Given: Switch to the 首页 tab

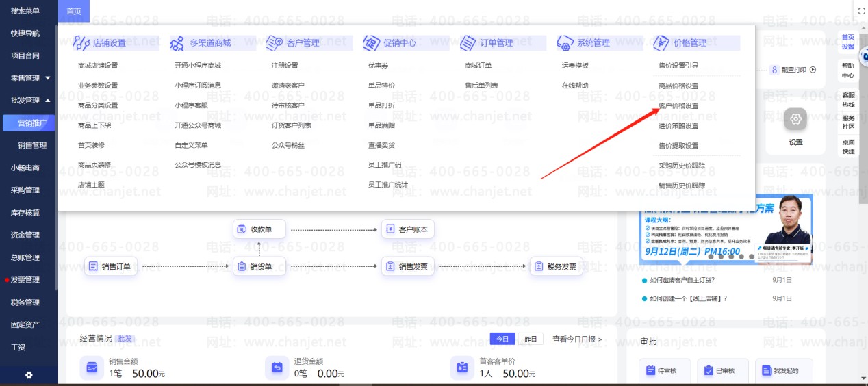Looking at the screenshot, I should coord(74,11).
